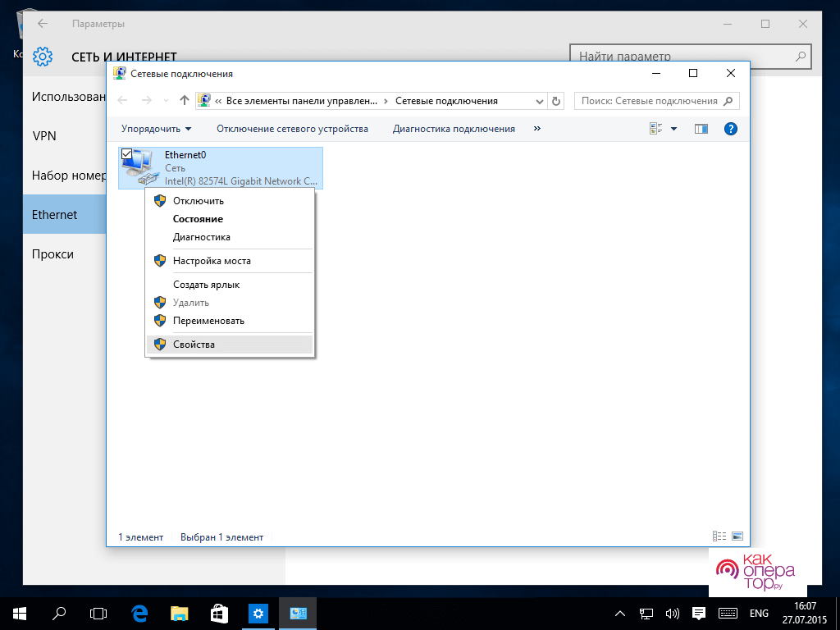Viewport: 840px width, 630px height.
Task: Click Отключение сетевого устройства button
Action: (x=292, y=129)
